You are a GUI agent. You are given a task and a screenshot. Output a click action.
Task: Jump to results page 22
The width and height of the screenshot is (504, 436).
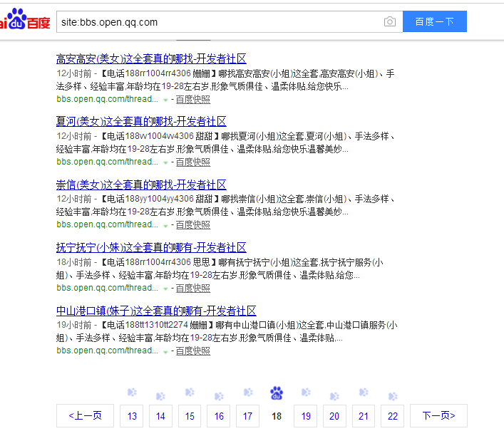click(x=393, y=416)
